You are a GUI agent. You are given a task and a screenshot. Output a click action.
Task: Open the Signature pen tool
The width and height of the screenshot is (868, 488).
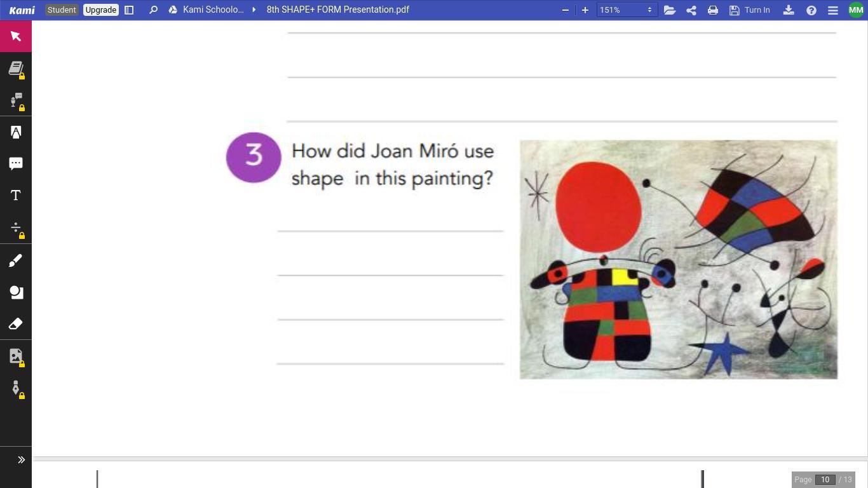[x=16, y=388]
